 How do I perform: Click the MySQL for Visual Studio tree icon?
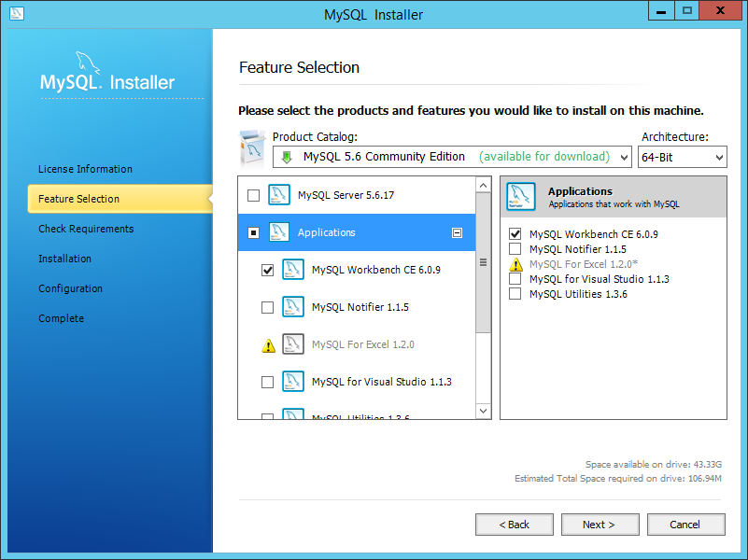pyautogui.click(x=293, y=382)
